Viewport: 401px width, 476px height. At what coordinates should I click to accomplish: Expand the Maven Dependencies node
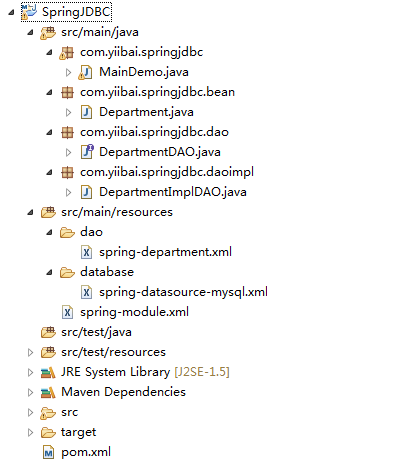click(x=30, y=392)
